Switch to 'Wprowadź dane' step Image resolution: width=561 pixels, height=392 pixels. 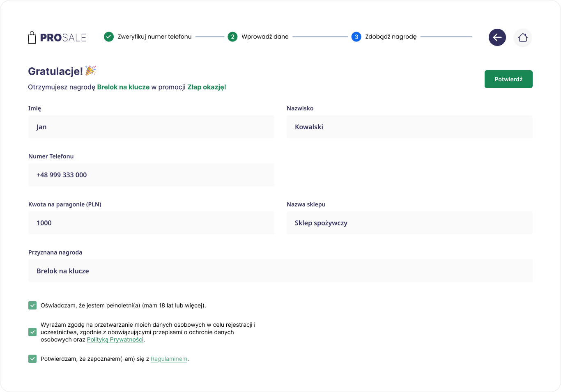coord(265,37)
